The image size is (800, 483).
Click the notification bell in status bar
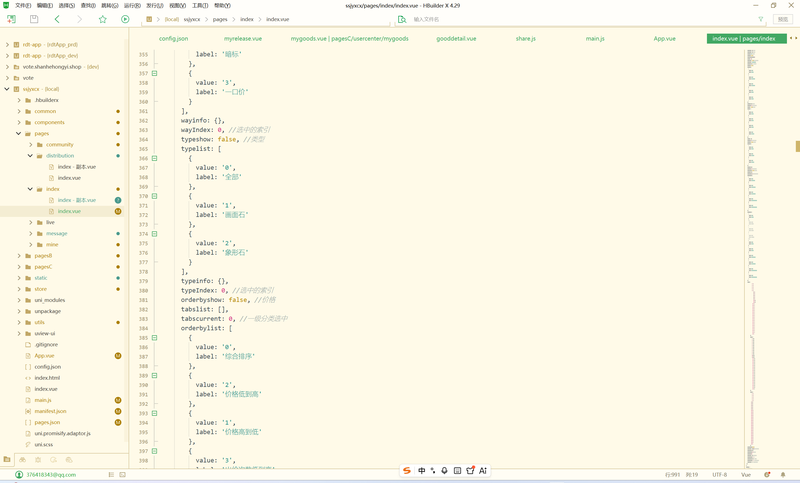pos(783,474)
